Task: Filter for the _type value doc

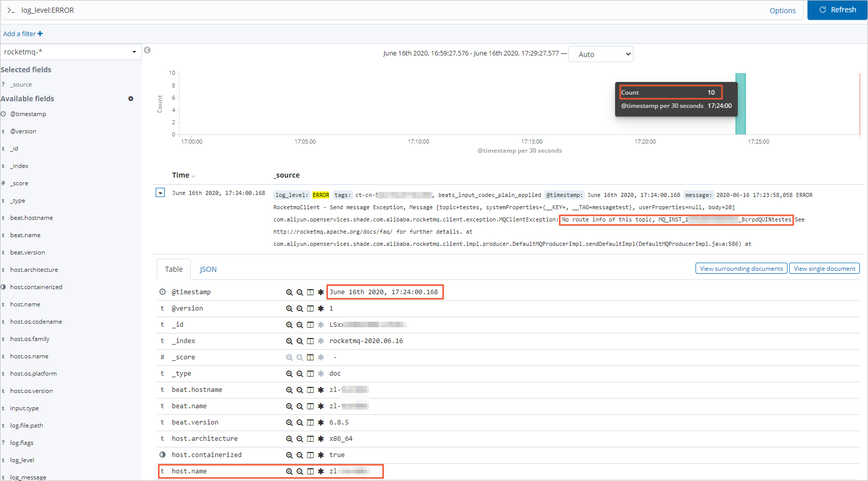Action: coord(289,374)
